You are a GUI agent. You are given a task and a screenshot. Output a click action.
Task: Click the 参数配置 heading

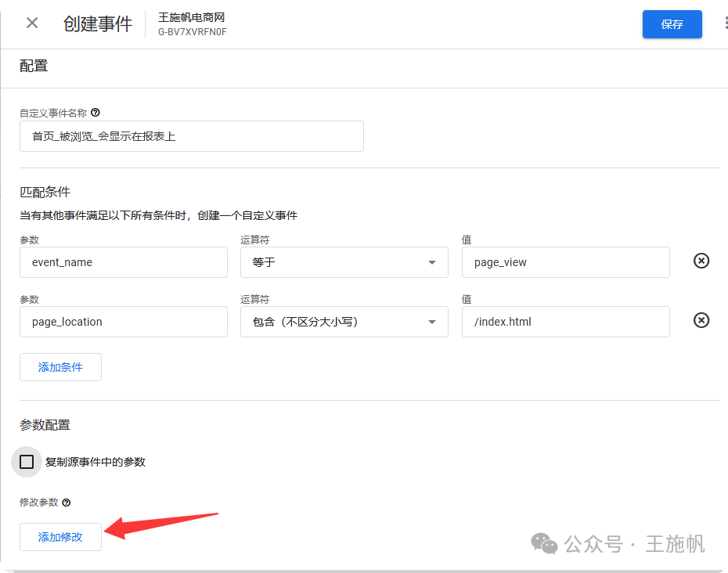[45, 425]
